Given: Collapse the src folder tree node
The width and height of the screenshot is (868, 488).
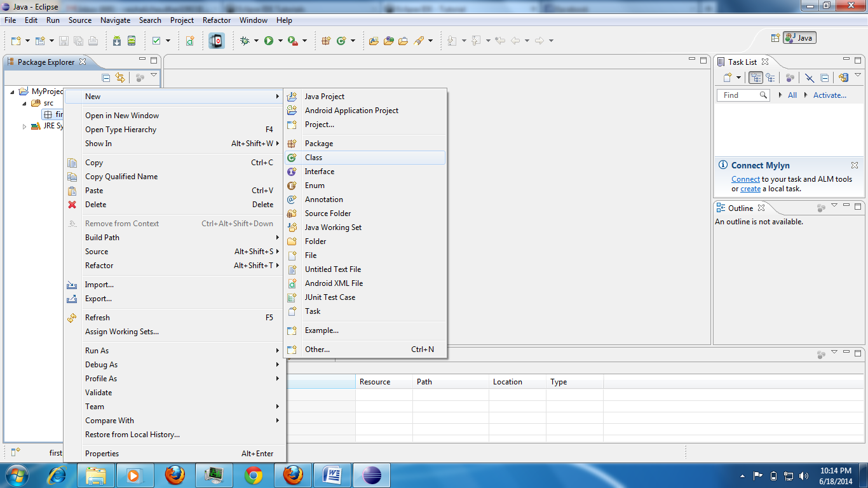Looking at the screenshot, I should [25, 103].
